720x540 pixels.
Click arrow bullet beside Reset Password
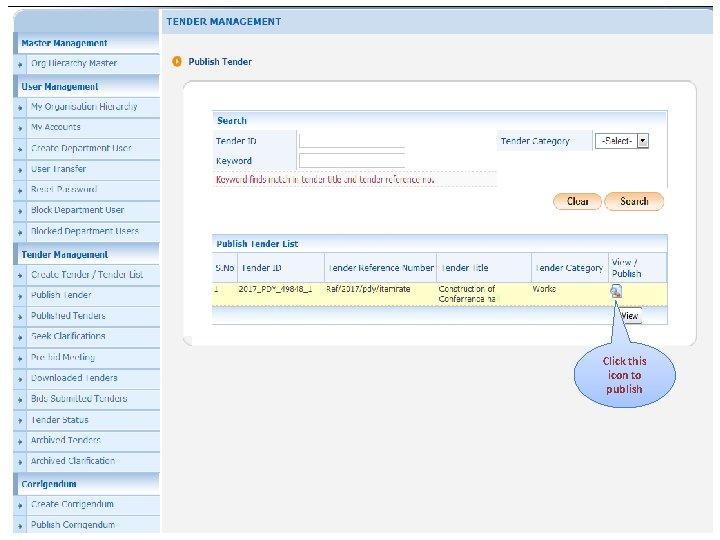point(20,191)
